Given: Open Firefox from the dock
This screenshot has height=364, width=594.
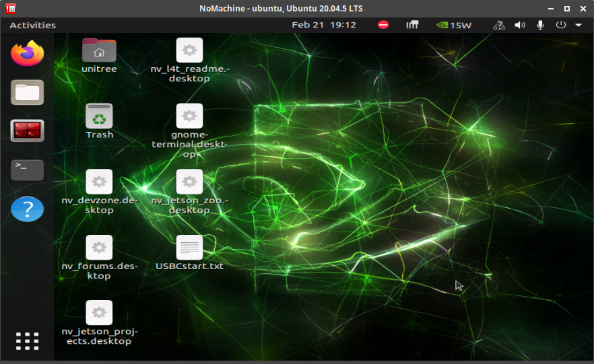Looking at the screenshot, I should coord(27,53).
